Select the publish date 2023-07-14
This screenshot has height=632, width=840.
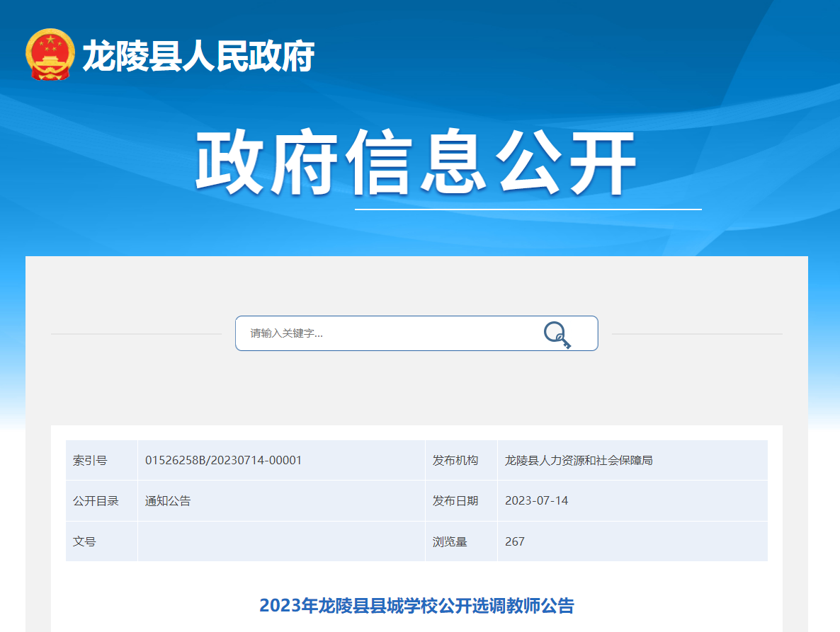[536, 501]
